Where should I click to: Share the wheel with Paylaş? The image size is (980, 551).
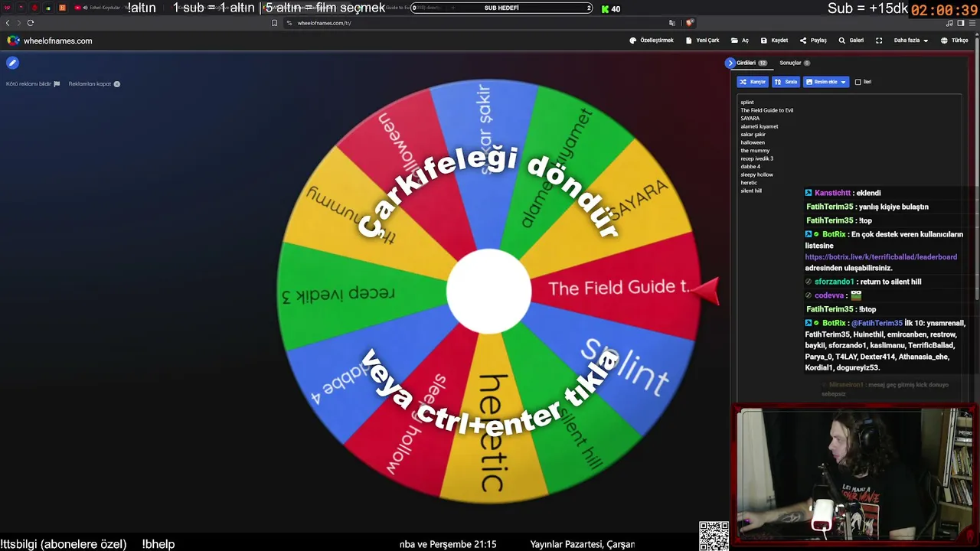tap(813, 41)
